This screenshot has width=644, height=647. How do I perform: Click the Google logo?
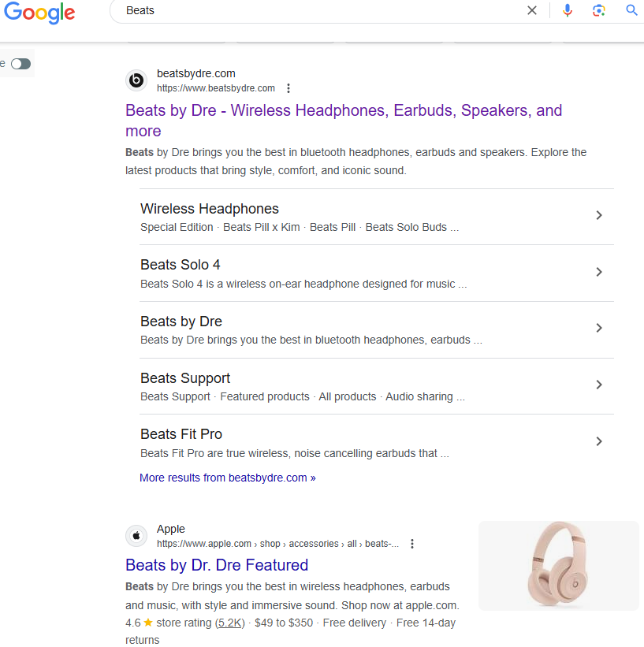[x=39, y=12]
